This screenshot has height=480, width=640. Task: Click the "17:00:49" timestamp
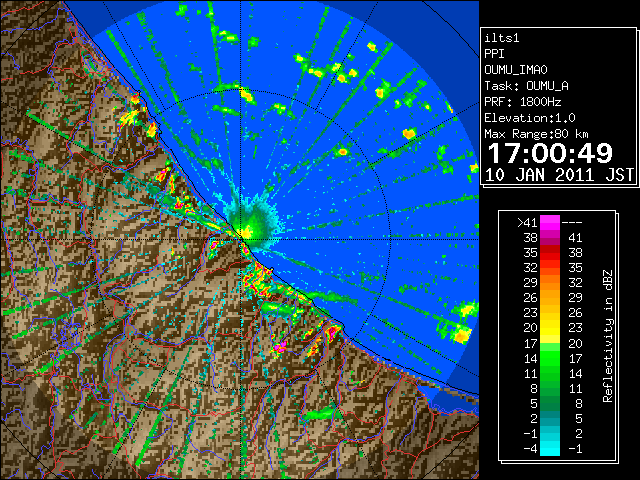(x=550, y=153)
